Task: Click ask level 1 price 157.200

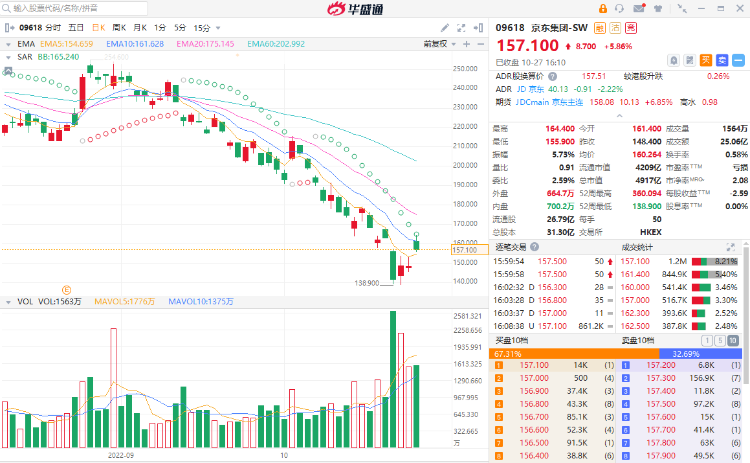Action: pos(661,365)
